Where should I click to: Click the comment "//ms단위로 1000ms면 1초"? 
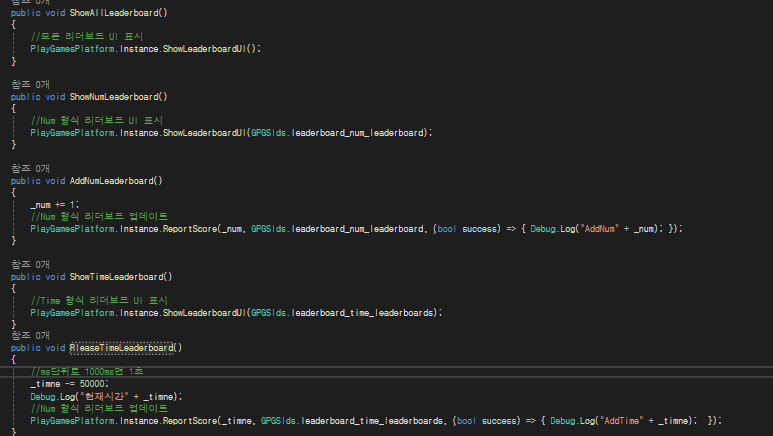(x=87, y=371)
